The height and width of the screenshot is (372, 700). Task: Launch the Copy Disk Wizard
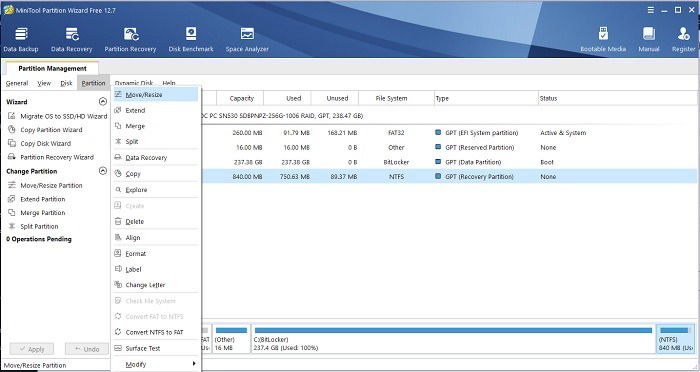pos(39,143)
